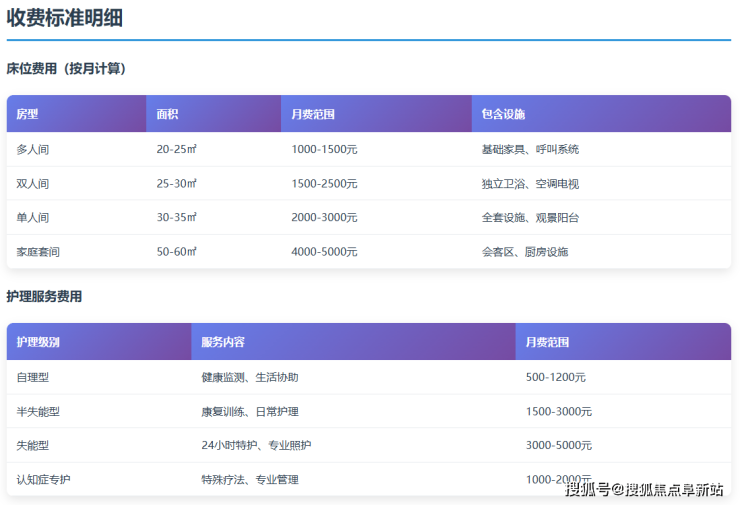Click the 自理型 care level row
This screenshot has width=740, height=505.
[33, 377]
